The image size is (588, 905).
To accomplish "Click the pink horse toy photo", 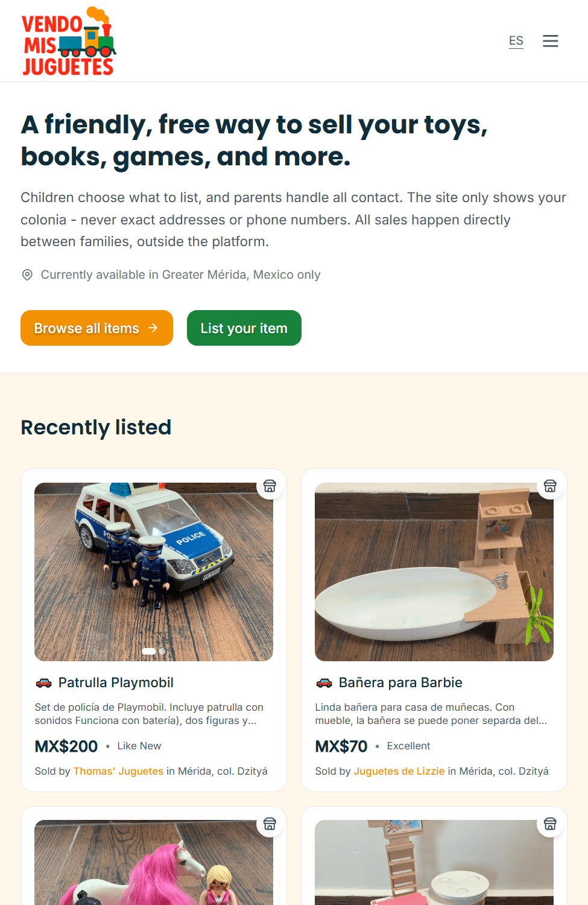I will tap(154, 862).
